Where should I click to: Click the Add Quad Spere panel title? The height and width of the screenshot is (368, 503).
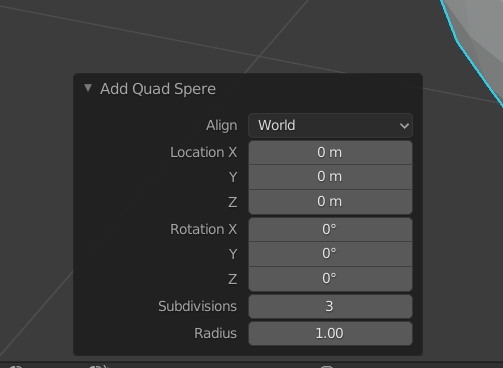(158, 89)
